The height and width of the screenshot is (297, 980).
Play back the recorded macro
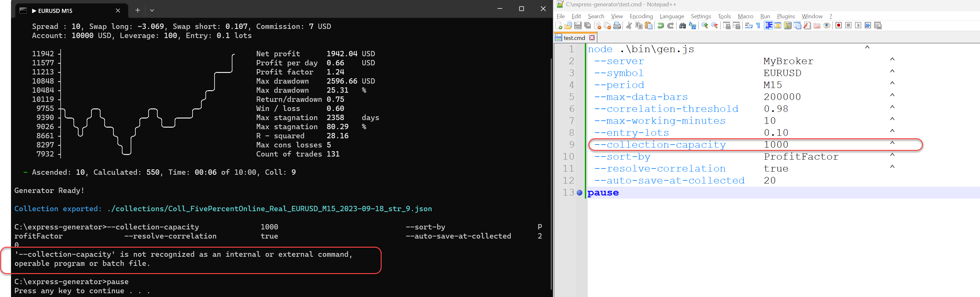(858, 25)
